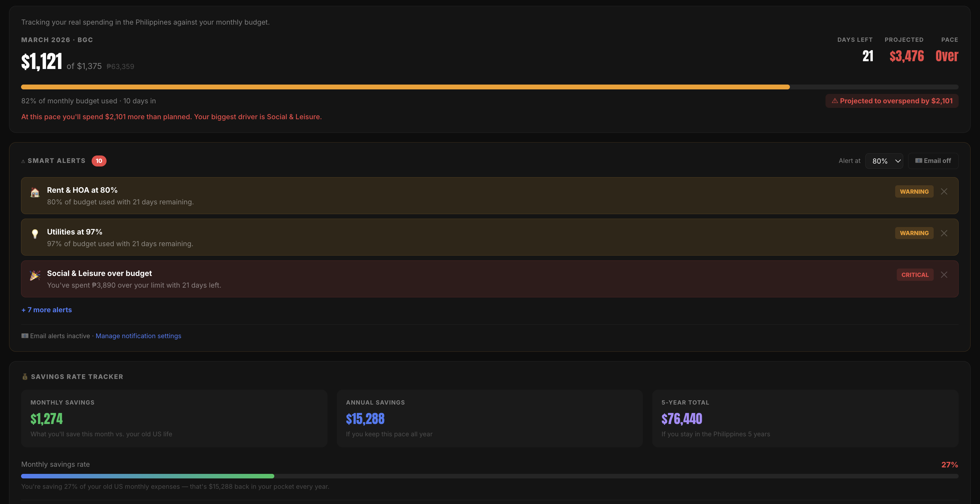Click the Social & Leisure party popper icon
Viewport: 980px width, 504px height.
click(35, 276)
